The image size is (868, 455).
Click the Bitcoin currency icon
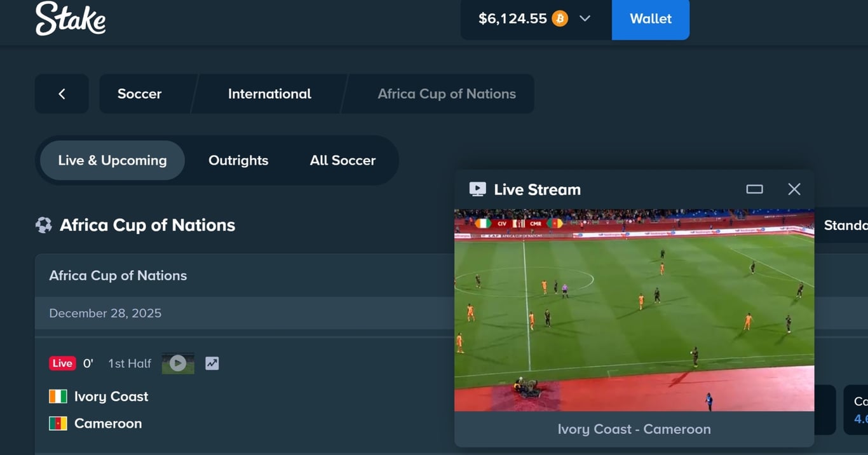pyautogui.click(x=560, y=18)
